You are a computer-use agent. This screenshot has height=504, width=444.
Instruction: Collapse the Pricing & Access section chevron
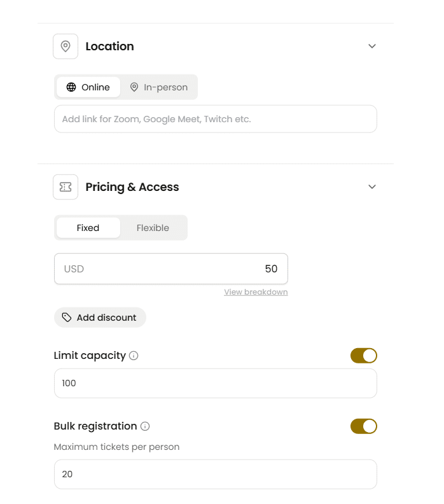point(372,187)
